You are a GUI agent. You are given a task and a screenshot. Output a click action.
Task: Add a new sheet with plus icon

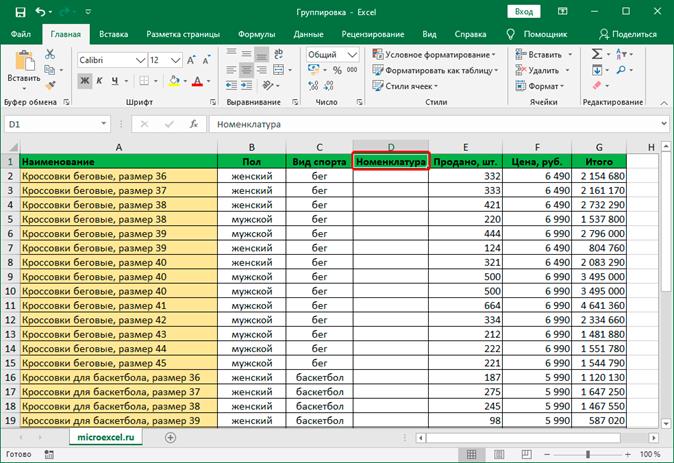[x=170, y=438]
